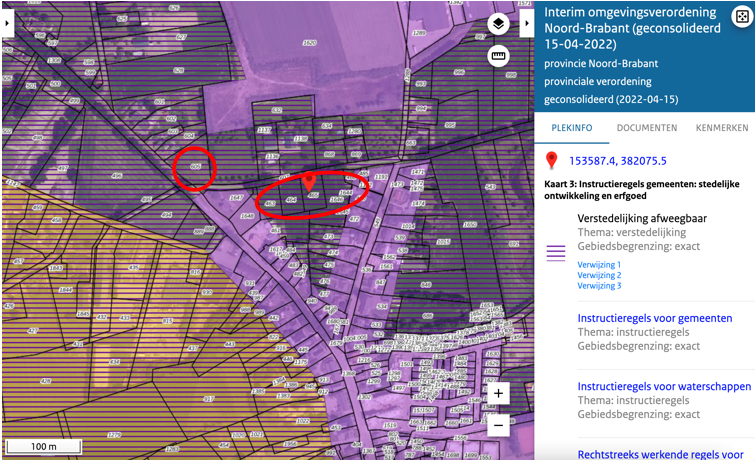The image size is (755, 466).
Task: Collapse the right info panel arrow
Action: click(x=526, y=23)
